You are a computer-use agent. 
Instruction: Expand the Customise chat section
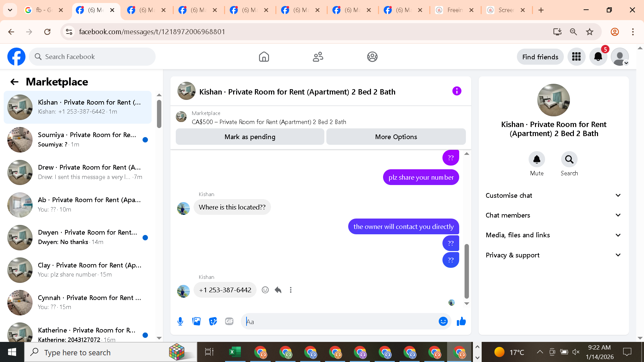point(553,195)
